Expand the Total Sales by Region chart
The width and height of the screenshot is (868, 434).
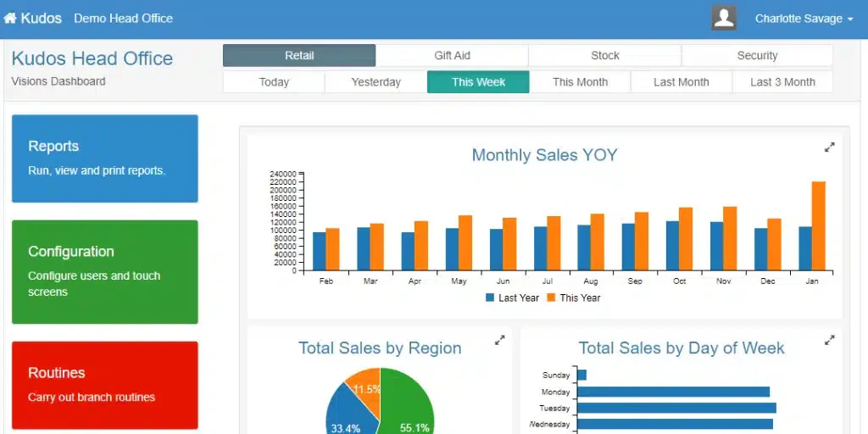point(500,341)
